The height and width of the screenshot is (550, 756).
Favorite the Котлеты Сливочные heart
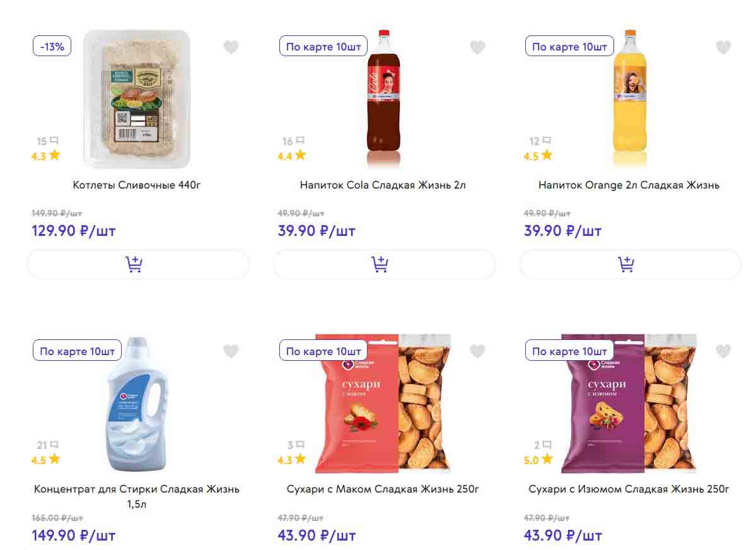coord(231,47)
